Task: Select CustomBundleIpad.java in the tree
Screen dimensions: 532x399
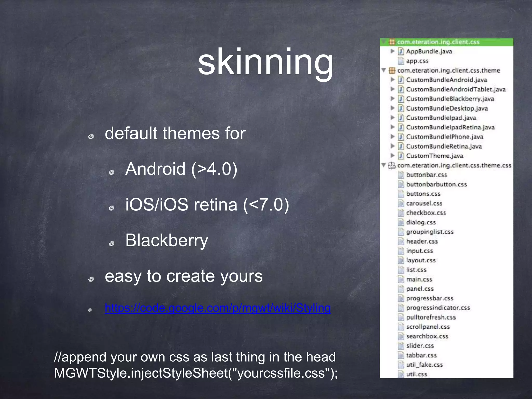Action: [x=441, y=118]
